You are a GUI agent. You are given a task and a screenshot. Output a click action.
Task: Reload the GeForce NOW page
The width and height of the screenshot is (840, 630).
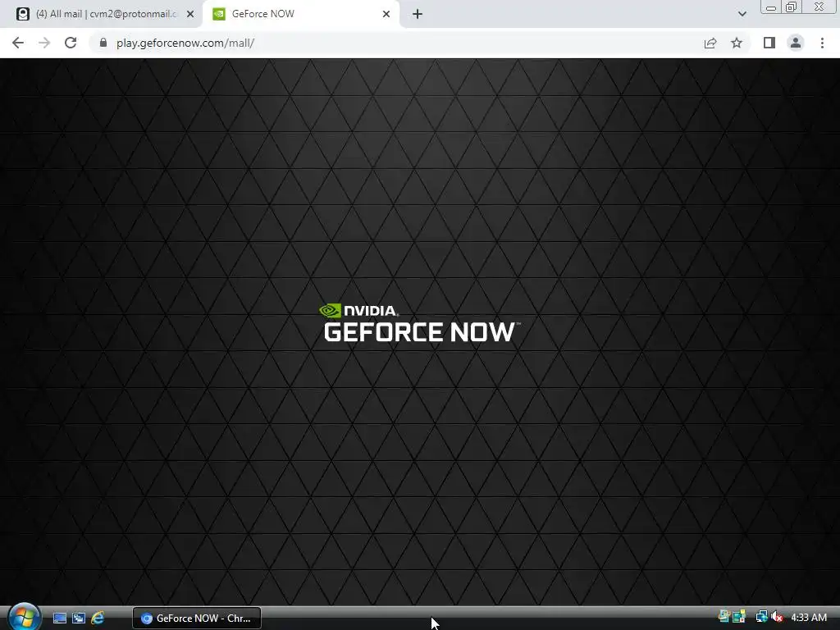[71, 43]
